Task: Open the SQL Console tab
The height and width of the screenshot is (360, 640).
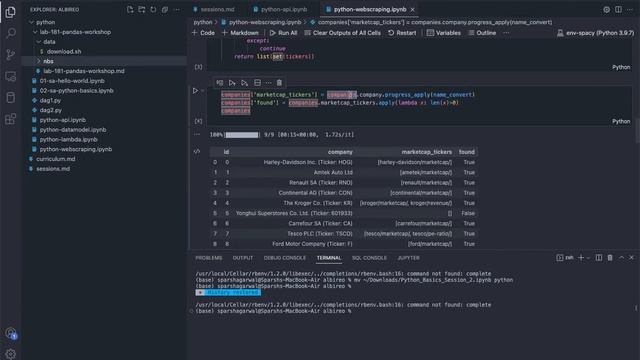Action: (x=369, y=258)
